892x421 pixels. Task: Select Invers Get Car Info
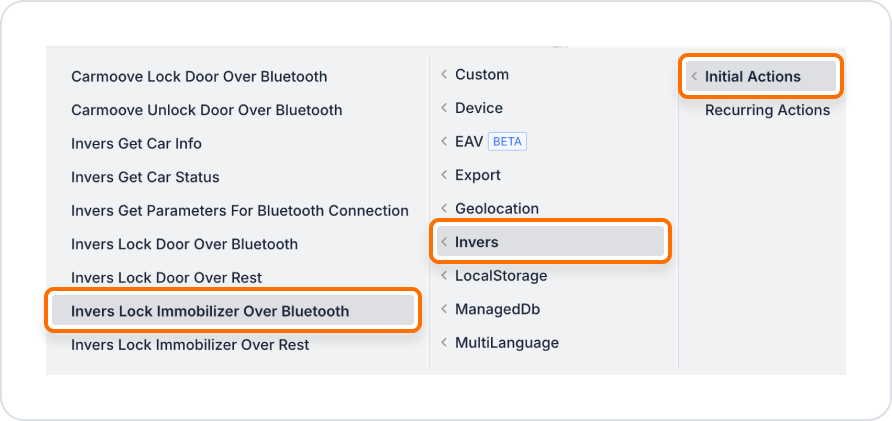tap(137, 143)
